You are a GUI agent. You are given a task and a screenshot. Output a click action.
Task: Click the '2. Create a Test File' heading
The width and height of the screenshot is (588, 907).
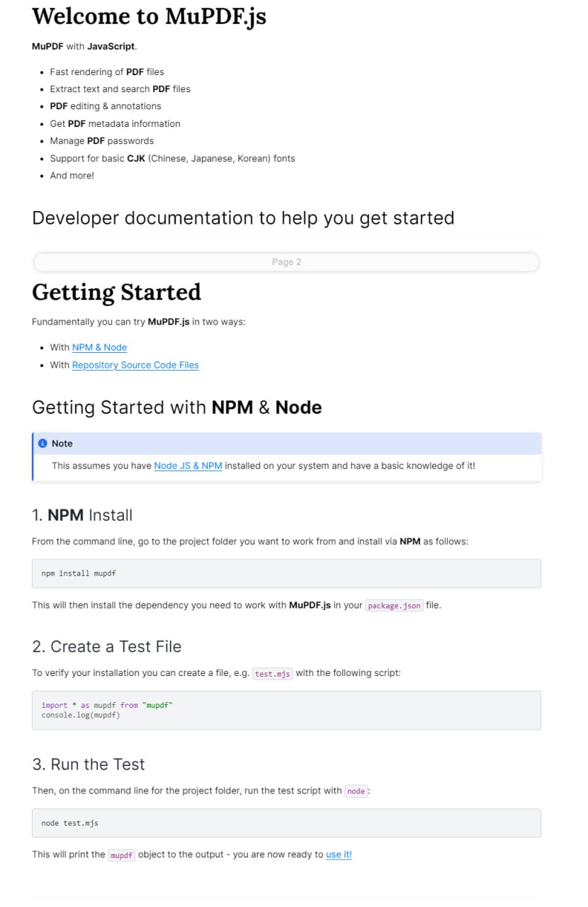(107, 647)
